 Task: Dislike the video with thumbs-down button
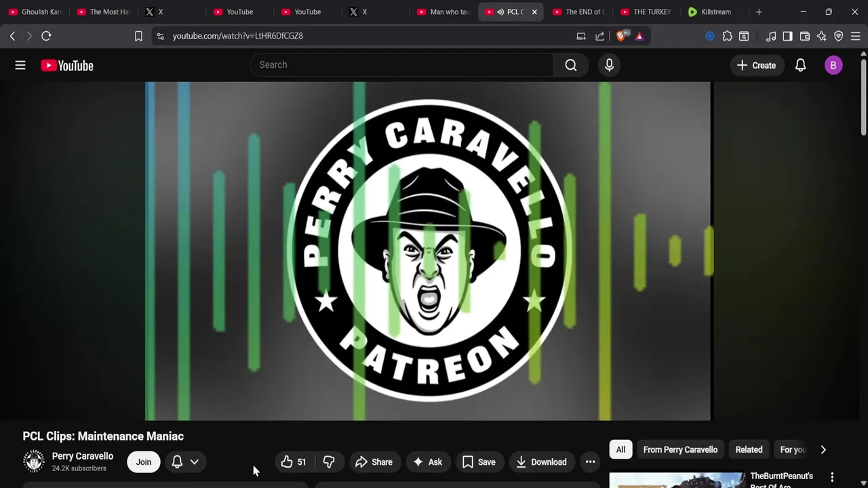[329, 462]
